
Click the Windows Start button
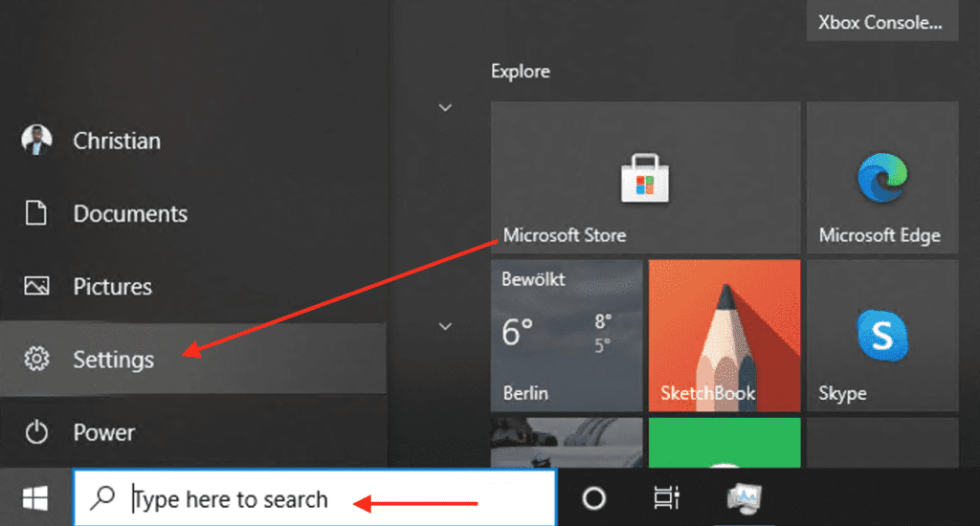click(36, 498)
